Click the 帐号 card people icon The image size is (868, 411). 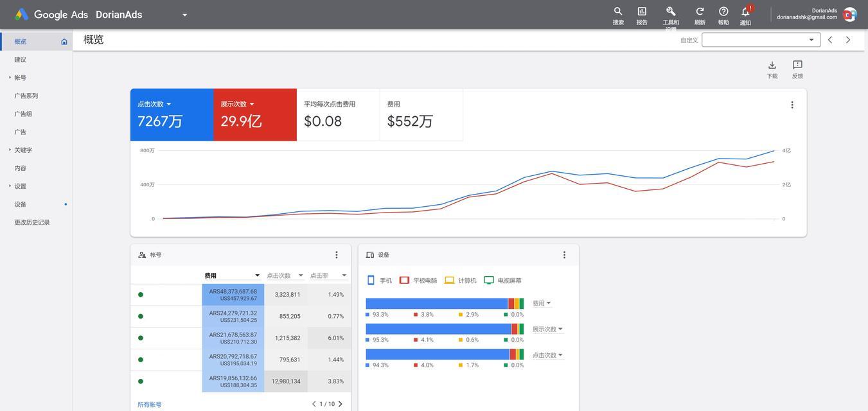coord(142,255)
